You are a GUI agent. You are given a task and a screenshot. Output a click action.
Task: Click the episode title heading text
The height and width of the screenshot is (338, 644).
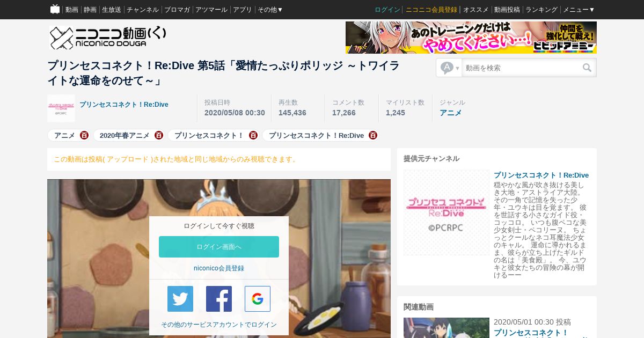pos(223,74)
